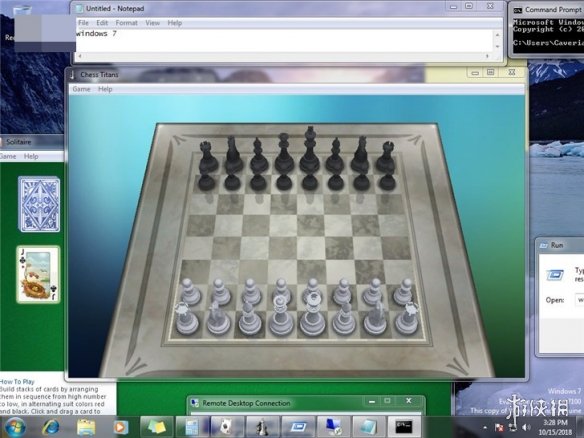This screenshot has height=438, width=584.
Task: Select the Jack of clubs card in Solitaire
Action: coord(38,274)
